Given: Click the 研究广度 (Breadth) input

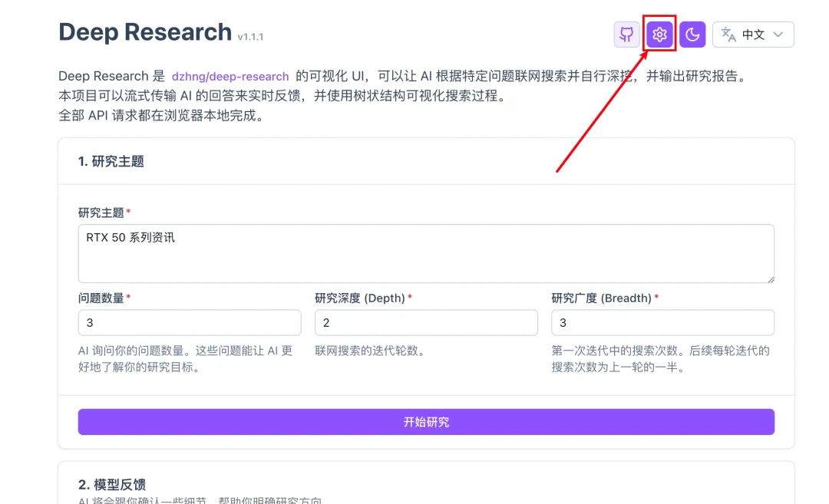Looking at the screenshot, I should [662, 322].
